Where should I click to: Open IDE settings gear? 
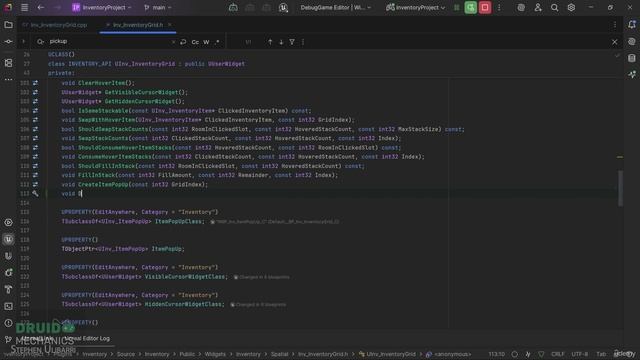(571, 7)
